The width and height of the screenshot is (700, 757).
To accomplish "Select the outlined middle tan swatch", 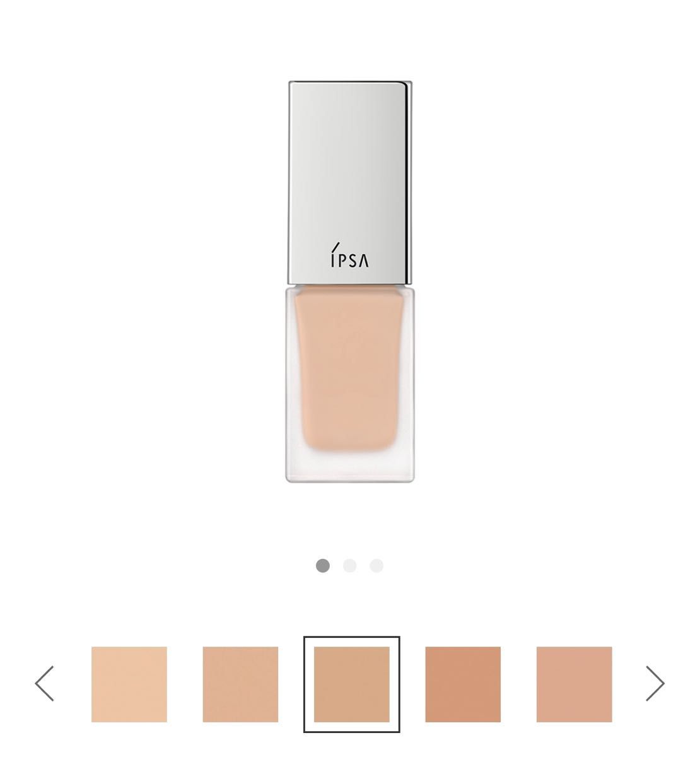I will 352,684.
